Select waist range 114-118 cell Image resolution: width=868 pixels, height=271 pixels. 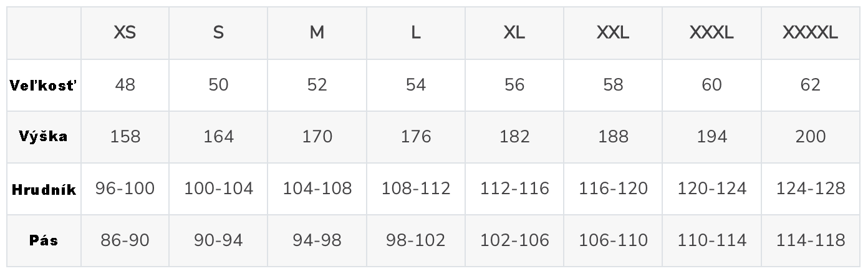pyautogui.click(x=811, y=240)
